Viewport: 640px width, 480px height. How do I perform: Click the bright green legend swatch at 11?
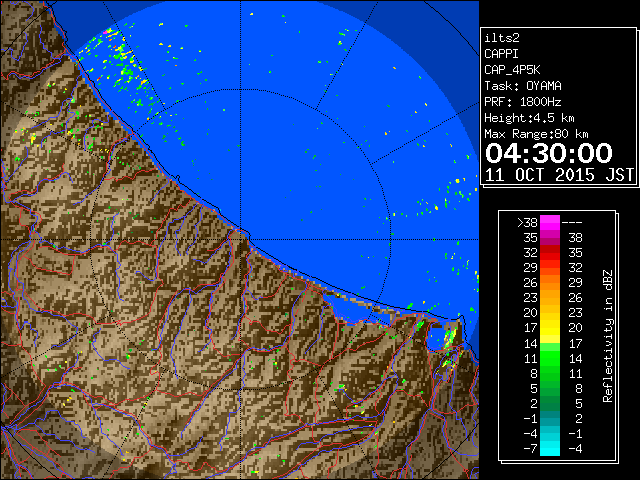(x=550, y=358)
